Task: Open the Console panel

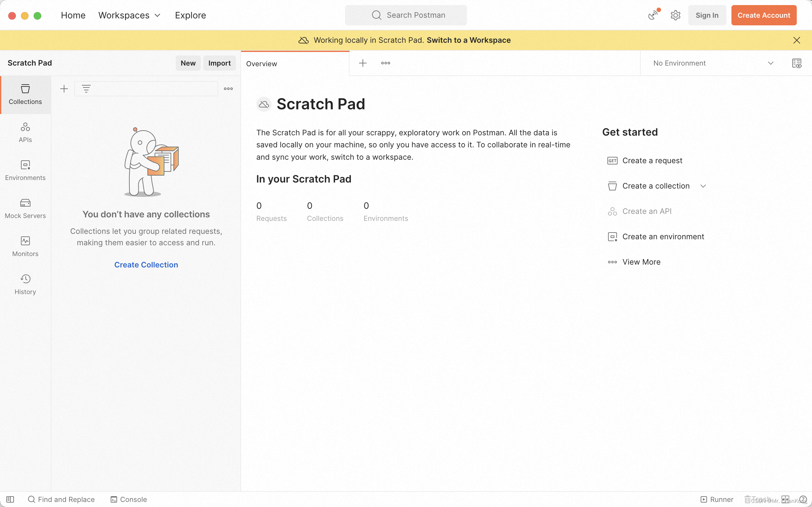Action: [129, 499]
